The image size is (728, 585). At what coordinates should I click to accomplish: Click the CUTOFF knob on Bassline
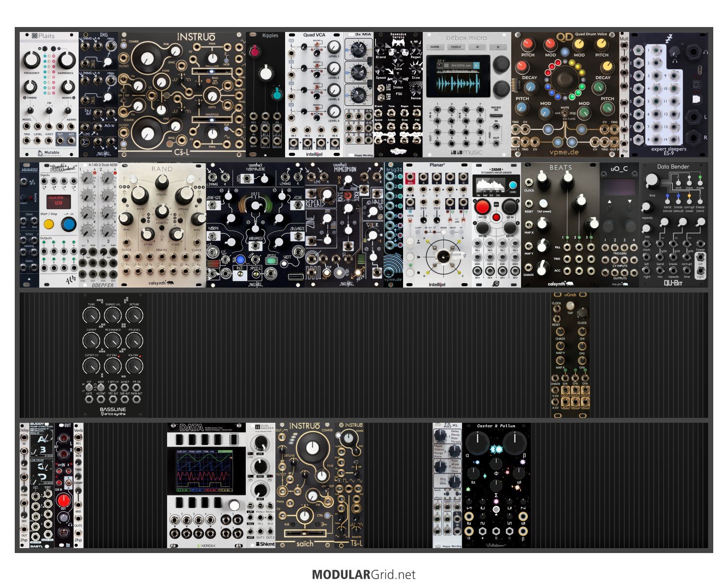click(91, 340)
